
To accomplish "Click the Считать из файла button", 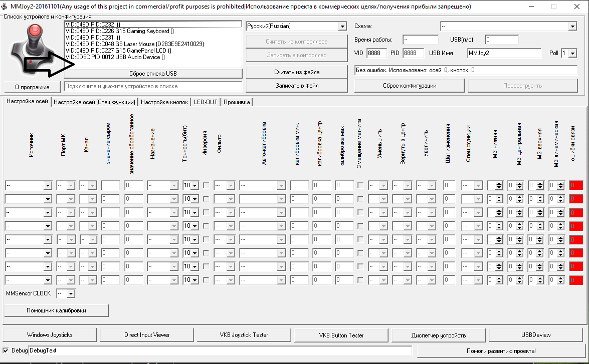I will coord(296,72).
